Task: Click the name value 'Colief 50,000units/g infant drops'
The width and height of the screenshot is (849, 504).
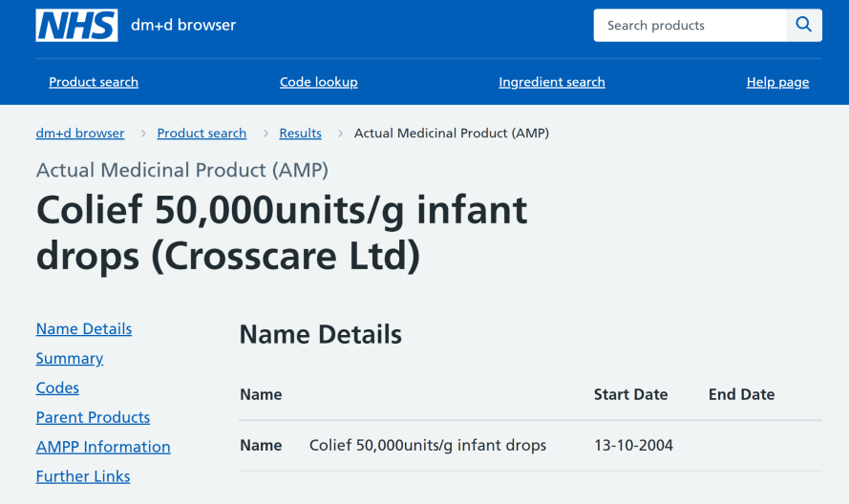Action: click(x=428, y=445)
